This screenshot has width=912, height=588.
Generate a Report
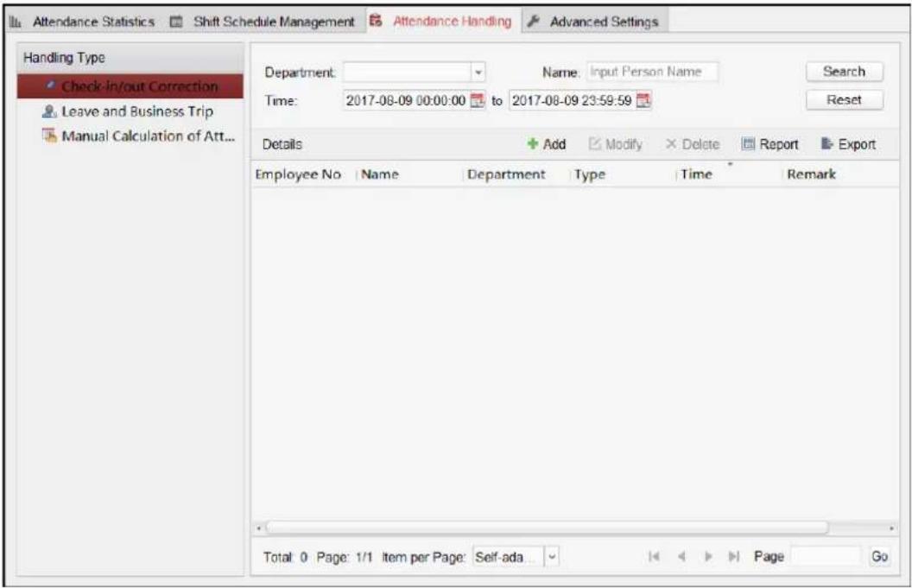coord(770,144)
